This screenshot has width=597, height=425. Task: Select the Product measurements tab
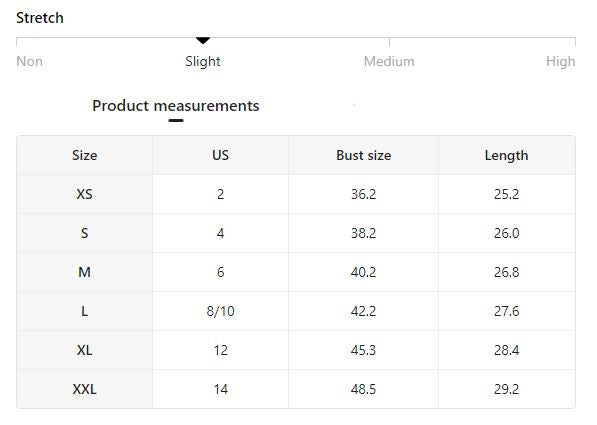(176, 106)
